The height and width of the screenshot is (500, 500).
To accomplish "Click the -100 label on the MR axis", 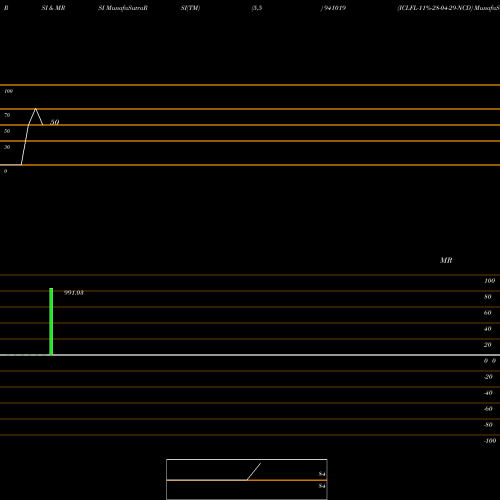I will tap(490, 441).
